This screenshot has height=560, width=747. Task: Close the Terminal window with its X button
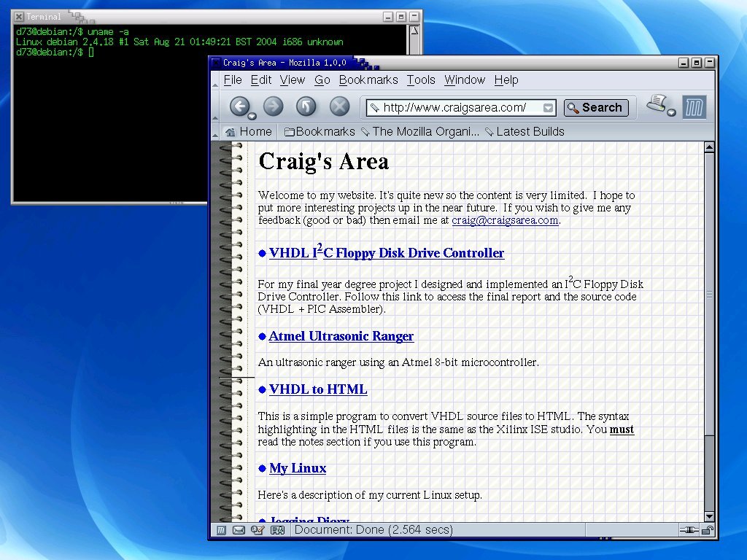[x=18, y=17]
